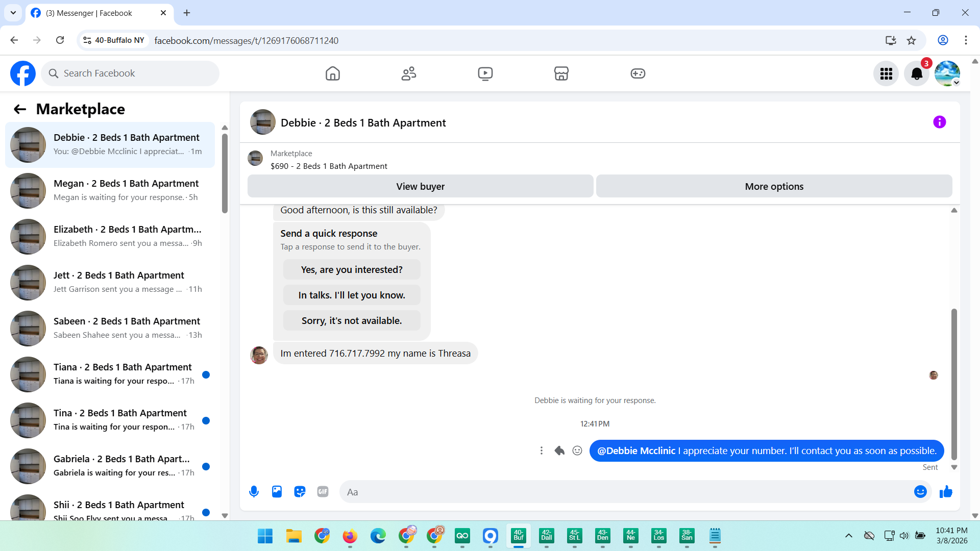Screen dimensions: 980x551
Task: Go to the Marketplace tab in top navigation
Action: 561,73
